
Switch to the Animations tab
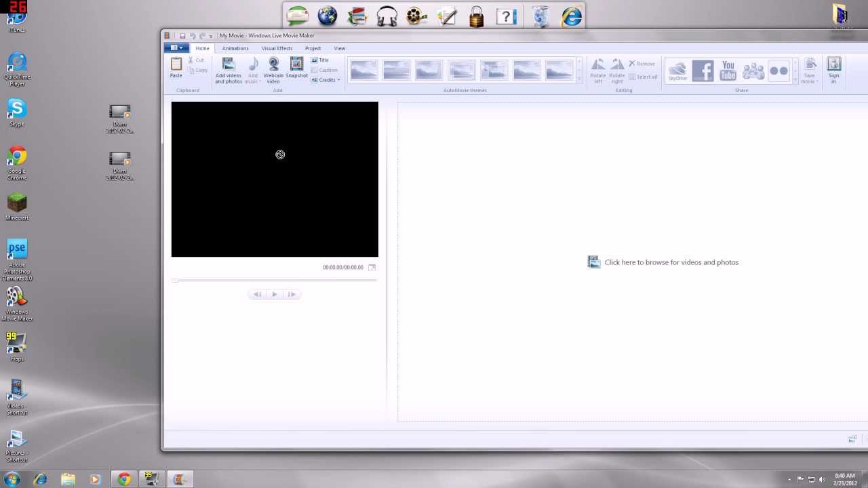point(235,48)
